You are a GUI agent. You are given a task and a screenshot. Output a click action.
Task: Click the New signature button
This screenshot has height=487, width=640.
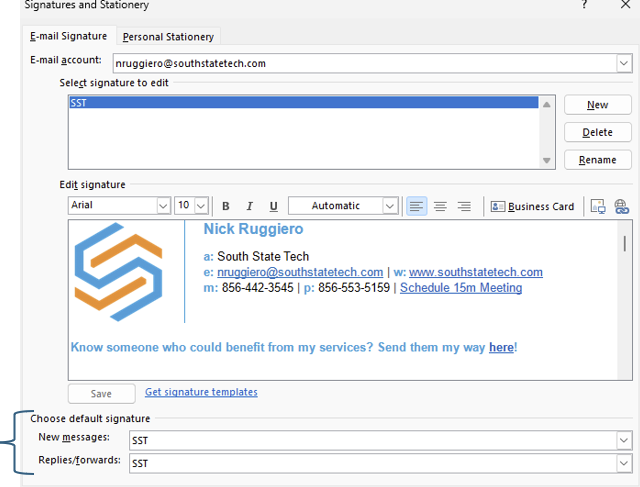point(597,105)
